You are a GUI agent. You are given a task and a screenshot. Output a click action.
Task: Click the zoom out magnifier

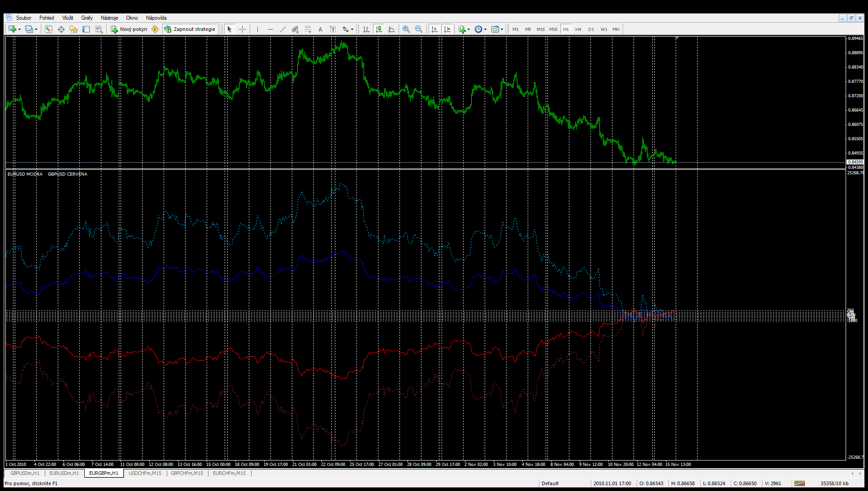(x=419, y=29)
